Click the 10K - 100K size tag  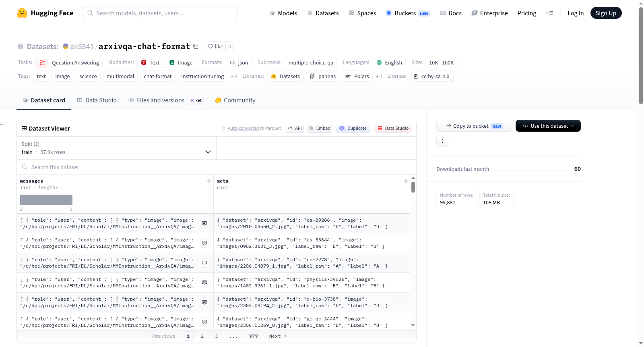(x=441, y=62)
